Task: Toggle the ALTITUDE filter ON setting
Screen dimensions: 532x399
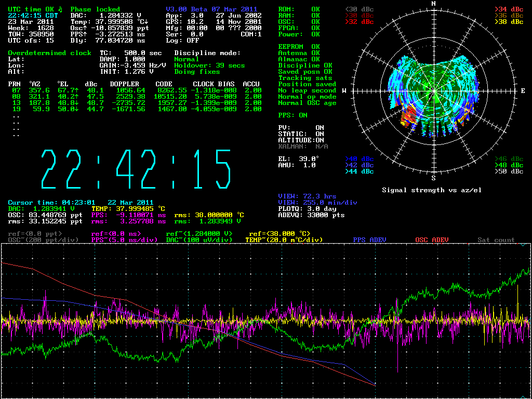Action: [301, 140]
